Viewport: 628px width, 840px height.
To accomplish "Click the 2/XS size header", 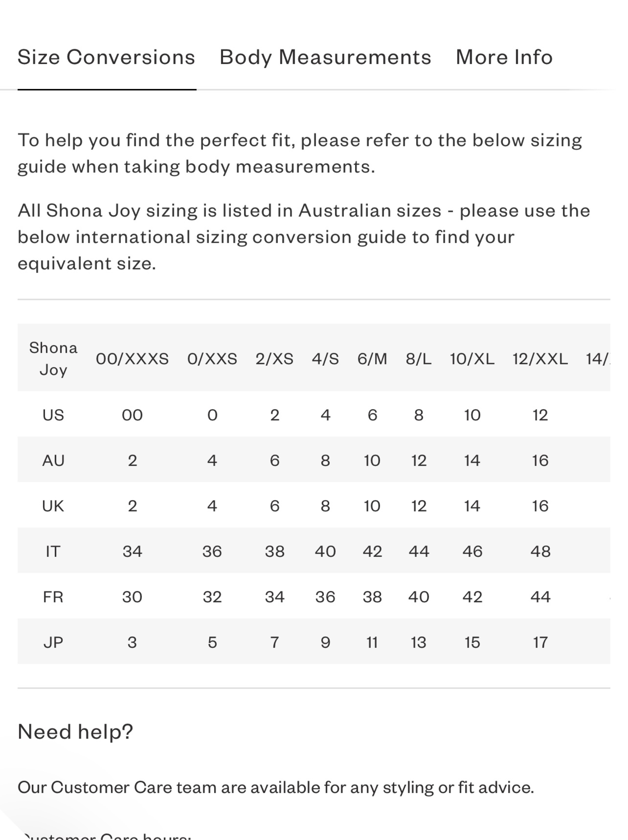I will coord(274,359).
